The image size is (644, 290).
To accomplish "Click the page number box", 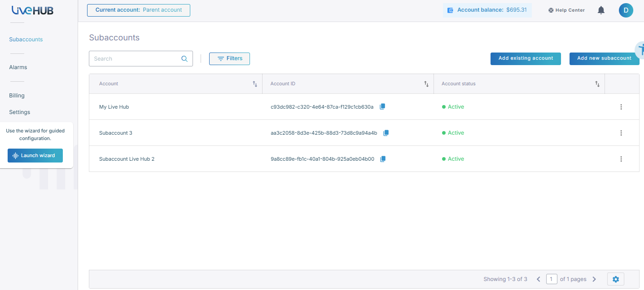I will 552,279.
